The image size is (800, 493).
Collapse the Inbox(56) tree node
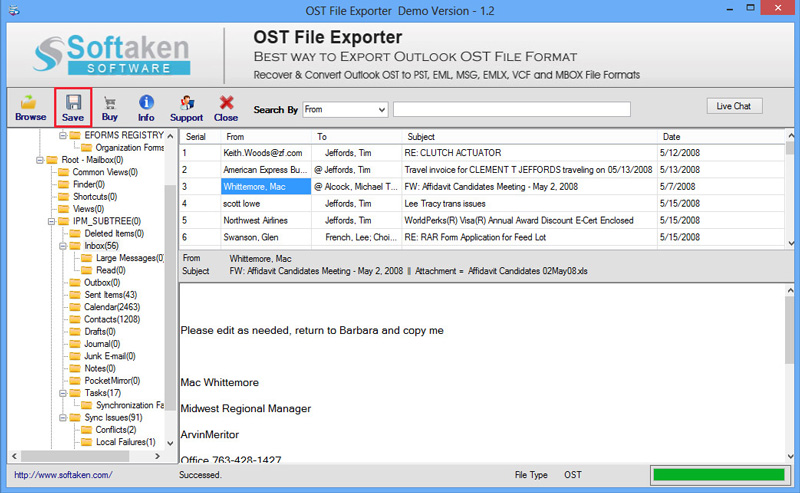point(63,245)
